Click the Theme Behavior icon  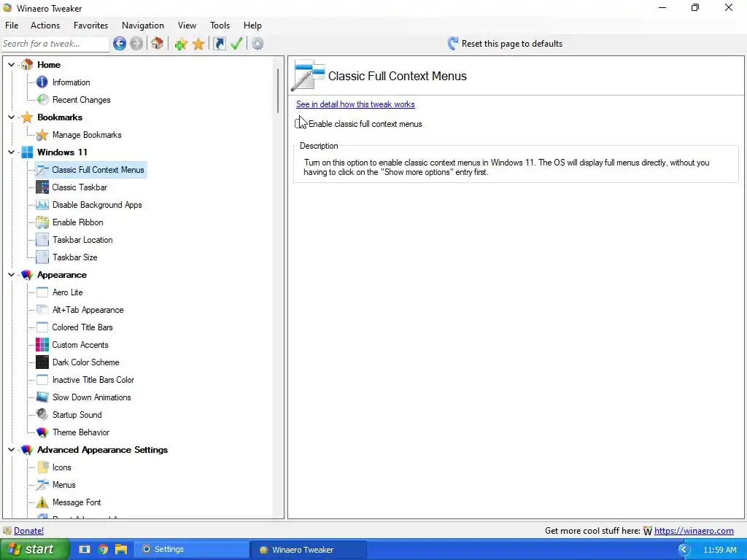(42, 432)
